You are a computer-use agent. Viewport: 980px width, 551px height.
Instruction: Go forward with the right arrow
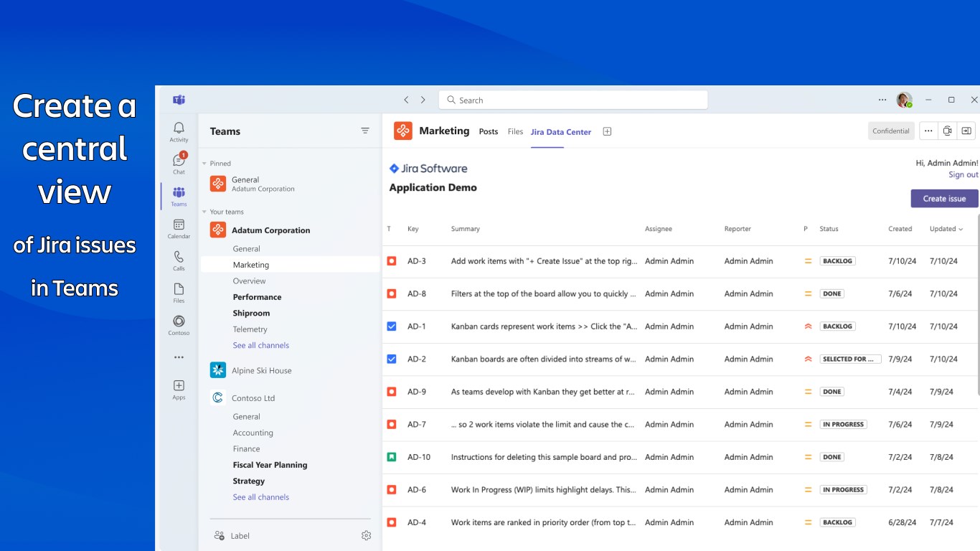coord(423,100)
